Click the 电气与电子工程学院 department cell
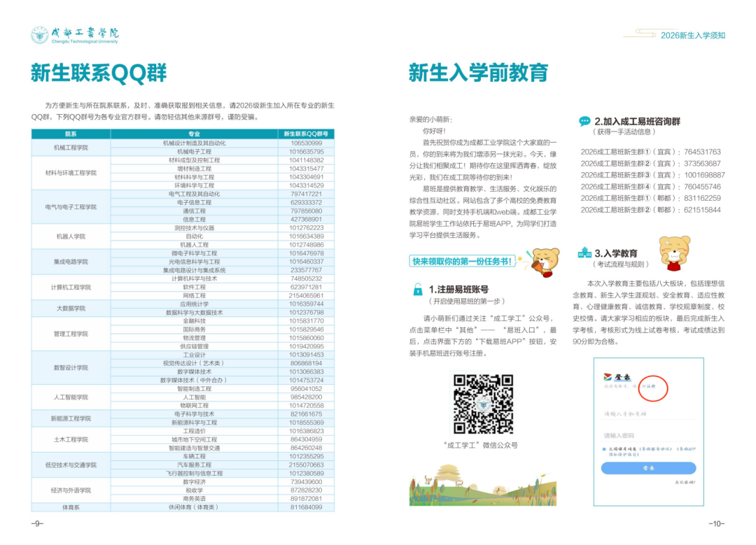The height and width of the screenshot is (545, 756). [x=71, y=206]
